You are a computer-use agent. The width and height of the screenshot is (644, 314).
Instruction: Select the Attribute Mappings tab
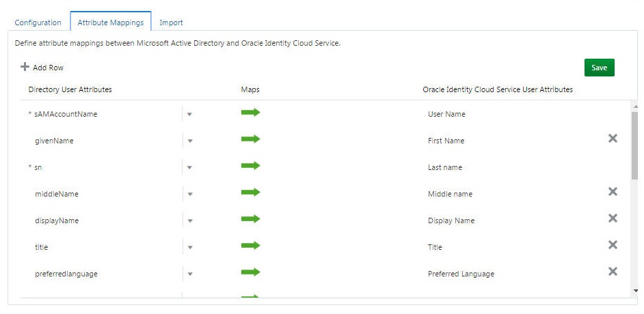click(x=110, y=23)
